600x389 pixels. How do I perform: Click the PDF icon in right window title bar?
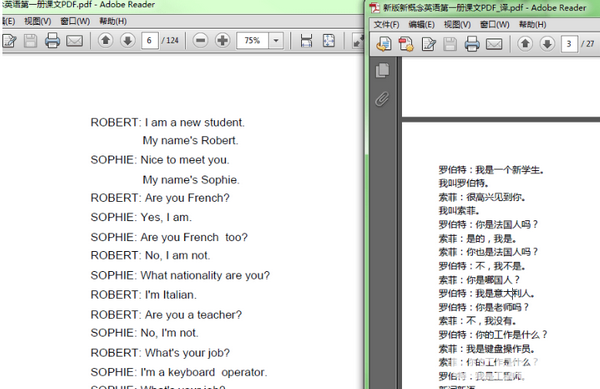375,7
